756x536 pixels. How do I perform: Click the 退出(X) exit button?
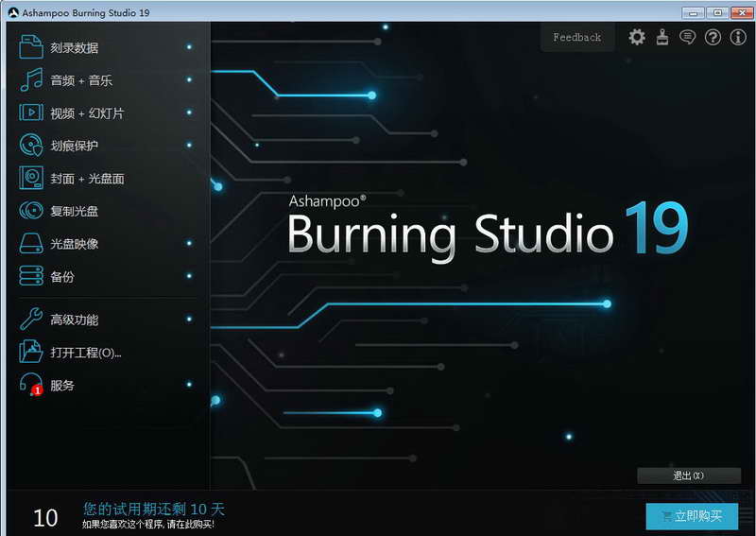[689, 475]
